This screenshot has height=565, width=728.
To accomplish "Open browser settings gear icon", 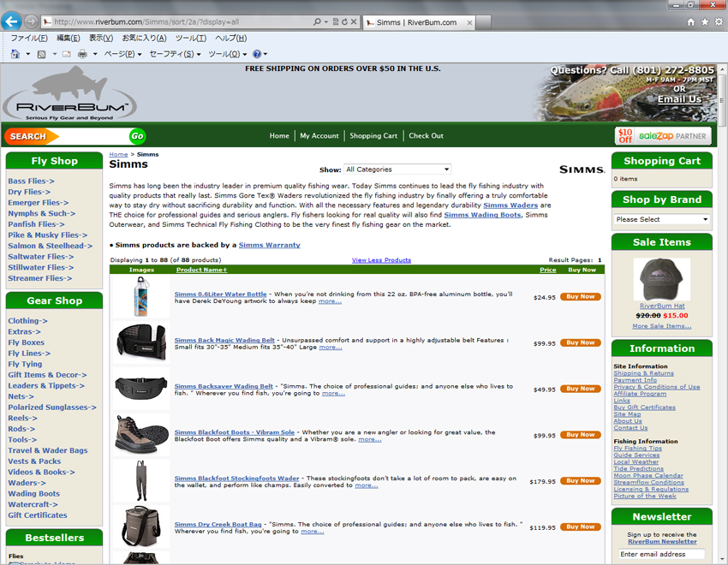I will [x=719, y=21].
